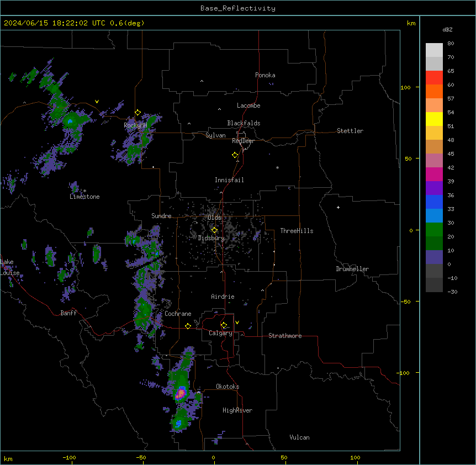This screenshot has height=465, width=476.
Task: Click the yellow v marker northwest of RockyMH
Action: pos(97,102)
